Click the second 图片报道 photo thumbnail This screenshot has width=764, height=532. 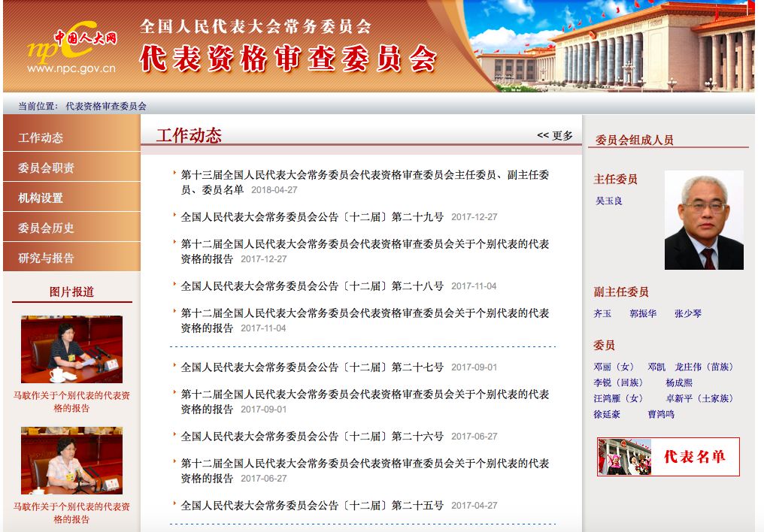coord(71,461)
